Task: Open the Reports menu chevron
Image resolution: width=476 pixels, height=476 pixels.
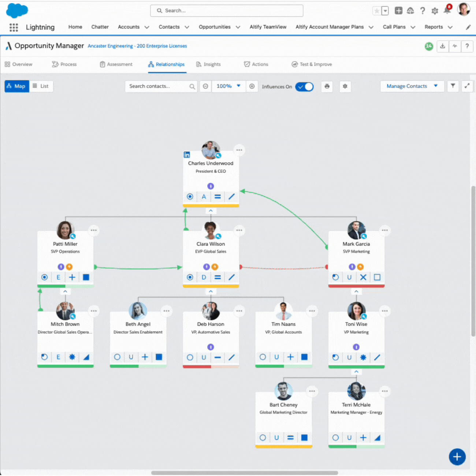Action: (450, 27)
